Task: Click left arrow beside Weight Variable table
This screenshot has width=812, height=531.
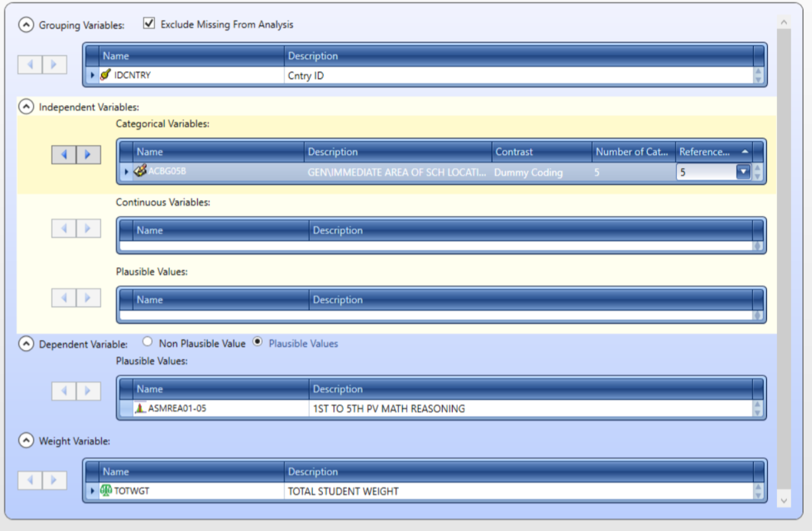Action: [30, 481]
